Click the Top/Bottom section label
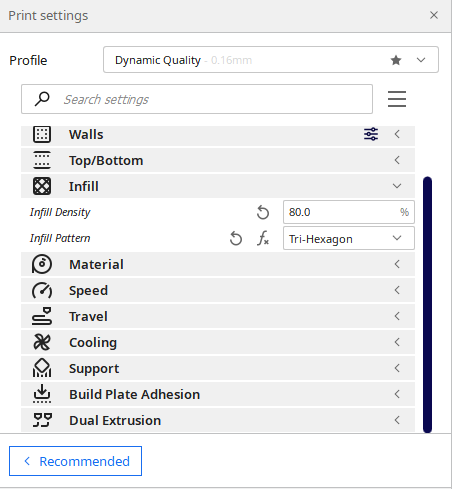The width and height of the screenshot is (452, 489). (x=106, y=160)
